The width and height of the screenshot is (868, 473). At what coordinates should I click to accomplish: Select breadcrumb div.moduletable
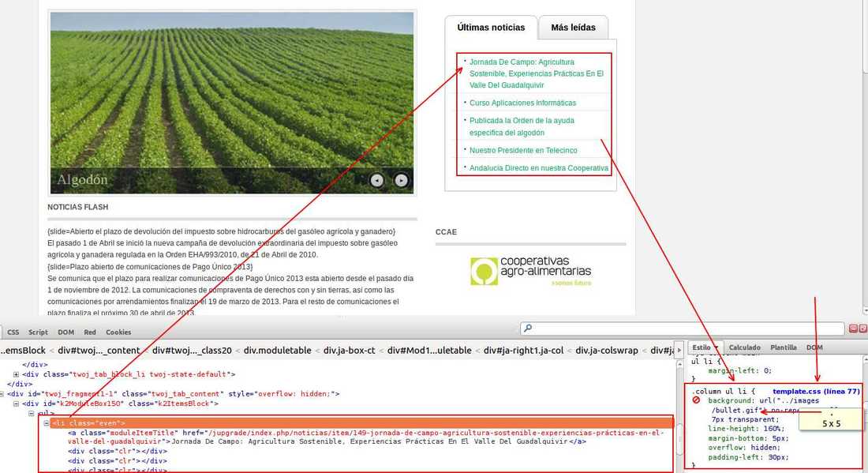pos(277,350)
